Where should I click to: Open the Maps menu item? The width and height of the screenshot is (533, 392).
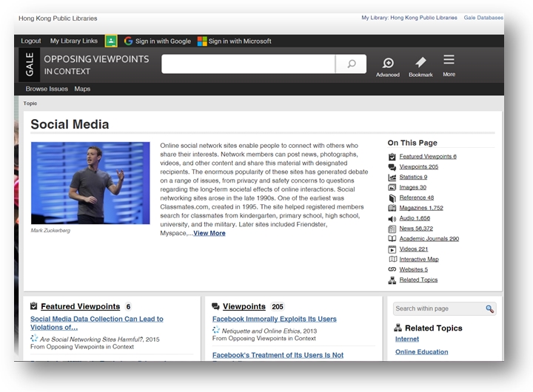[82, 89]
